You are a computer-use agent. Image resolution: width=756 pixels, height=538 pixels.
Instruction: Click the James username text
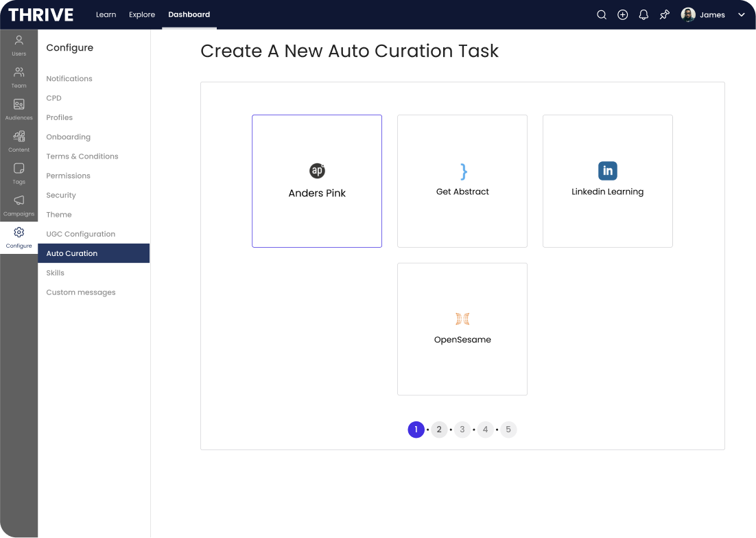712,15
